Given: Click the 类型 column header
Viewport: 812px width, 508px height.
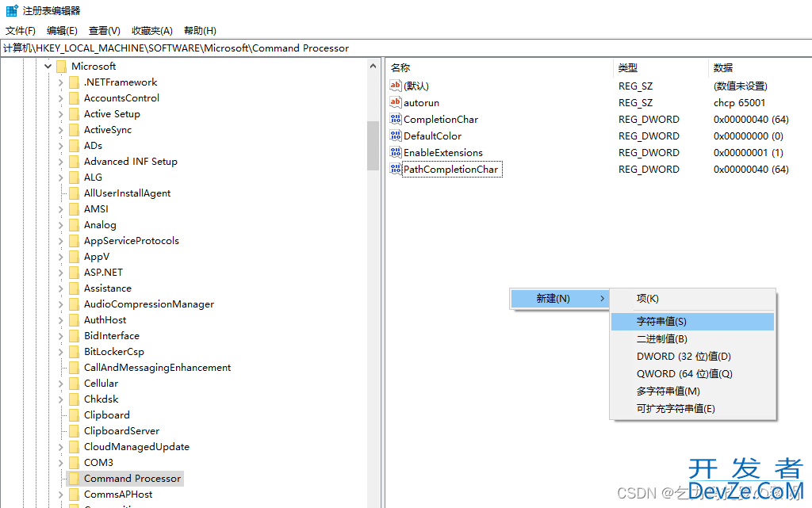Looking at the screenshot, I should pyautogui.click(x=661, y=68).
